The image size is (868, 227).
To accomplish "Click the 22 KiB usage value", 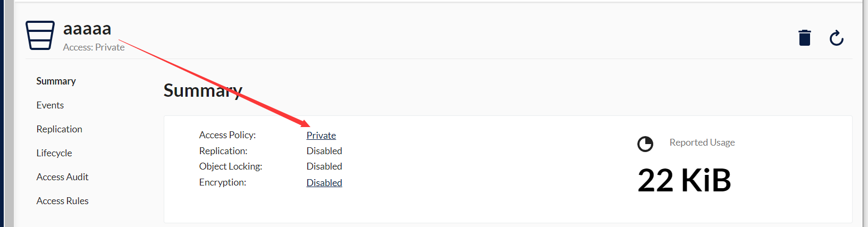I will [x=684, y=180].
